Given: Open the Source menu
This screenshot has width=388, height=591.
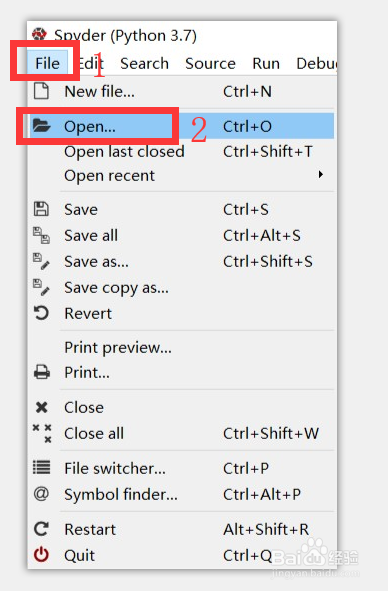Looking at the screenshot, I should point(210,63).
